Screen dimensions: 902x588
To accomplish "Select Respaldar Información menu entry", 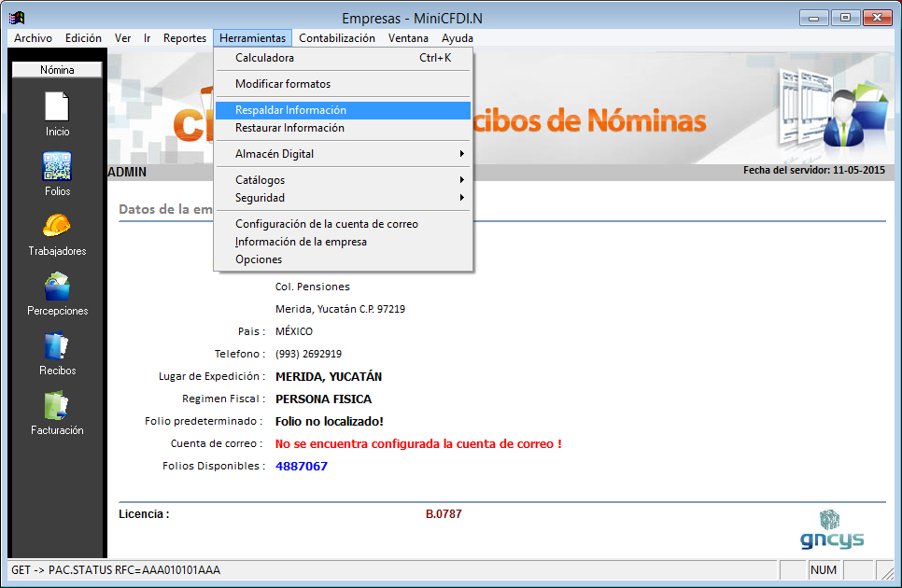I will click(344, 110).
